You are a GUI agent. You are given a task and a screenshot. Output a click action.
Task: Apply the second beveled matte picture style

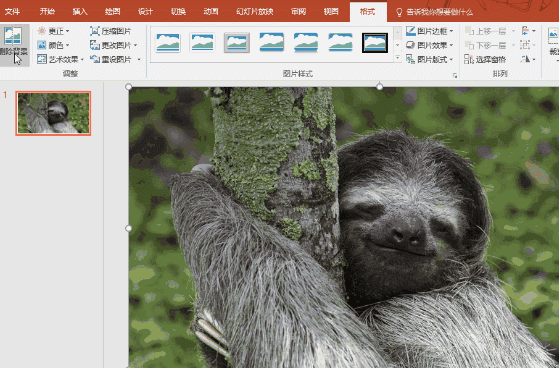click(202, 42)
